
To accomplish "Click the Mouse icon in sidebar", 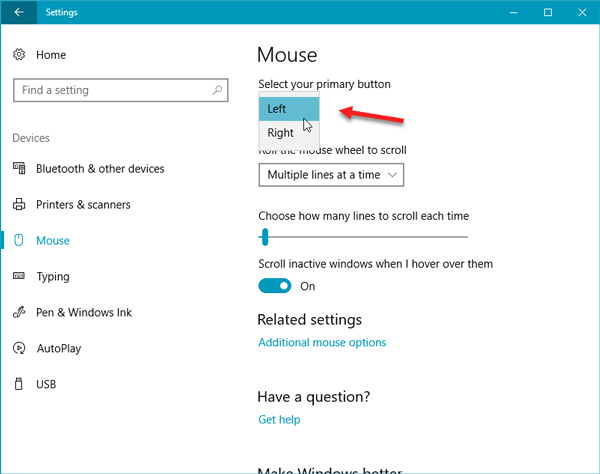I will (19, 240).
